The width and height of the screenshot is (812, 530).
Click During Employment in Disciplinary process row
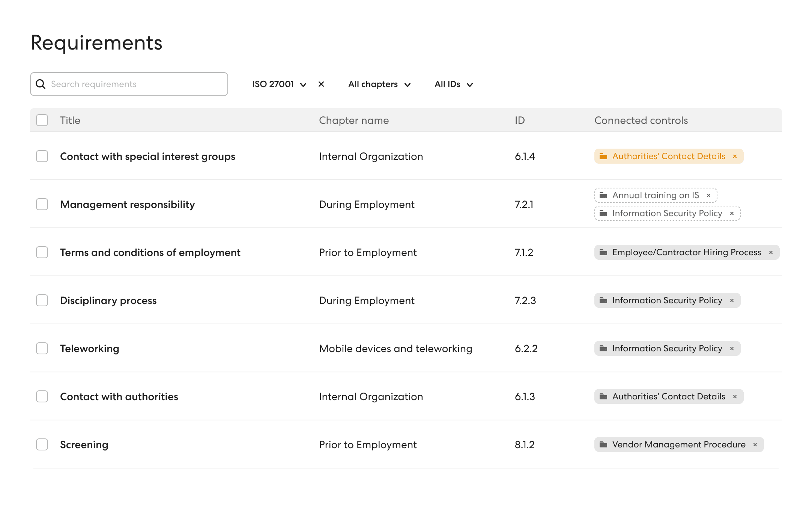tap(367, 300)
